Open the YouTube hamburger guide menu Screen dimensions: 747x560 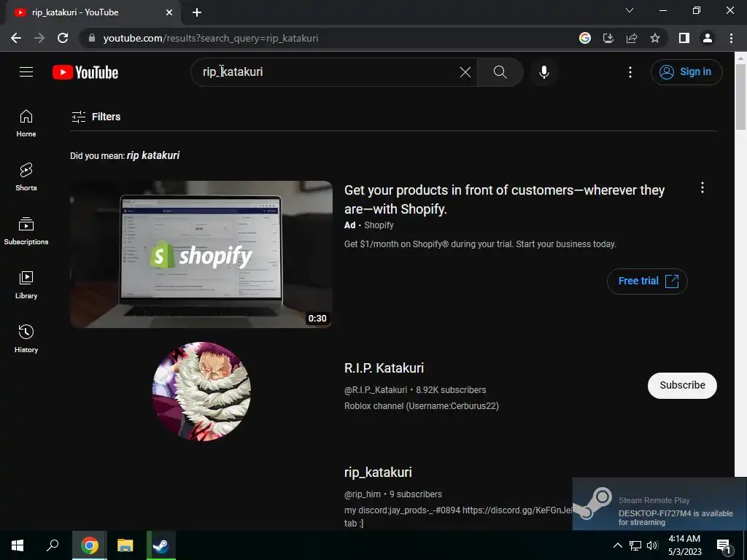[26, 72]
